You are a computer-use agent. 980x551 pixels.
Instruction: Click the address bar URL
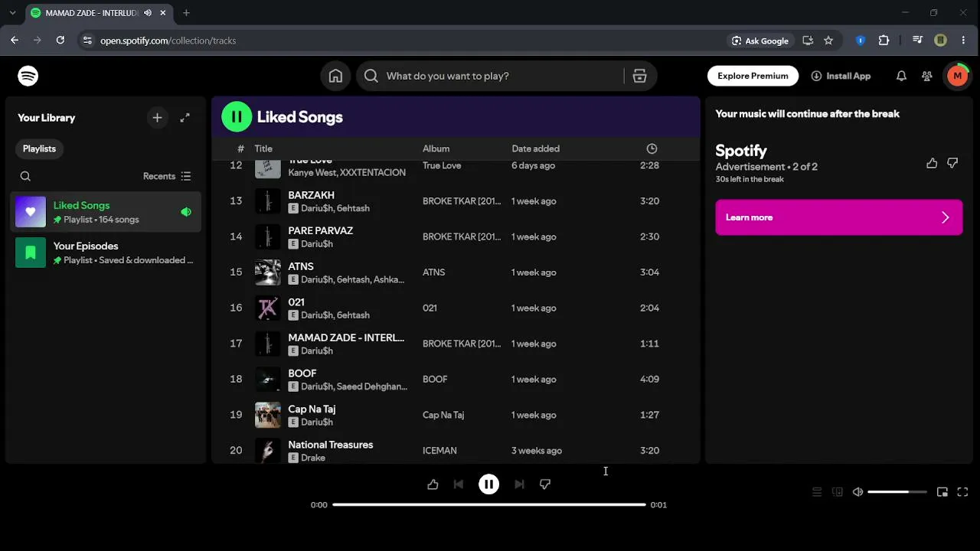pos(168,41)
